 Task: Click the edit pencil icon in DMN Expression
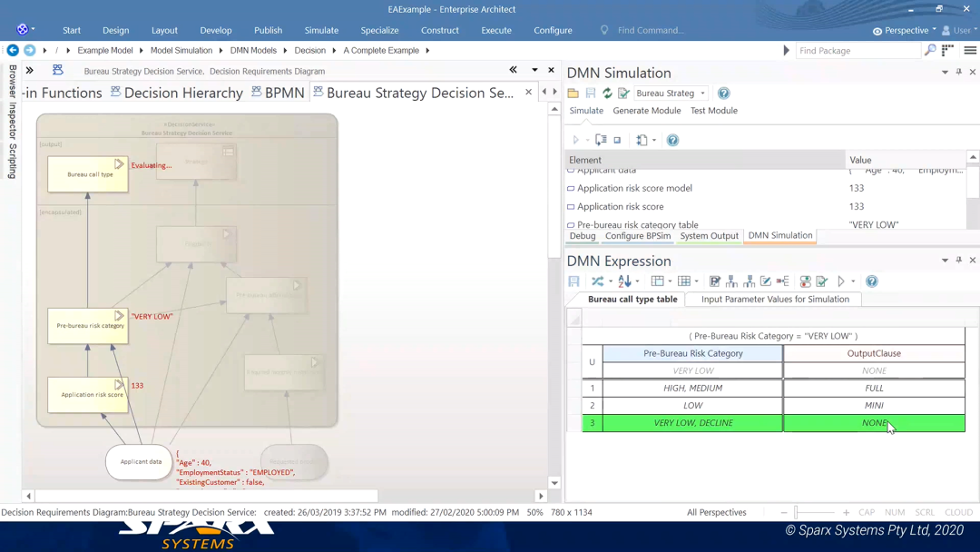click(766, 281)
